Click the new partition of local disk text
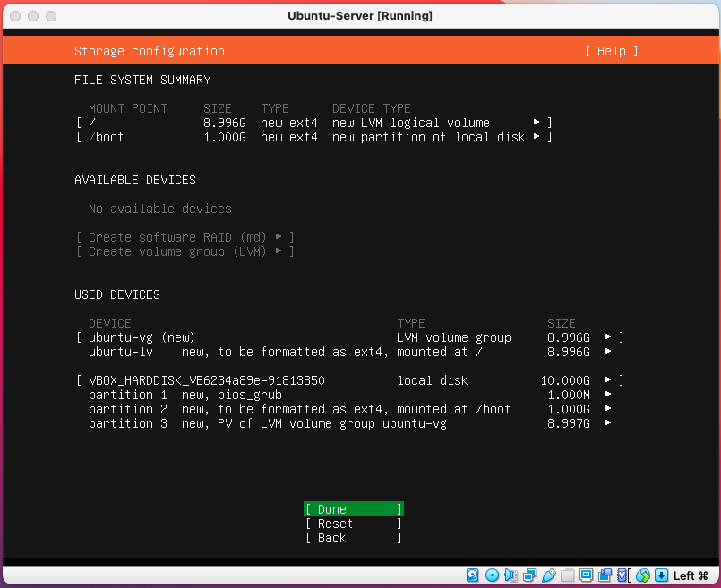721x588 pixels. click(428, 137)
